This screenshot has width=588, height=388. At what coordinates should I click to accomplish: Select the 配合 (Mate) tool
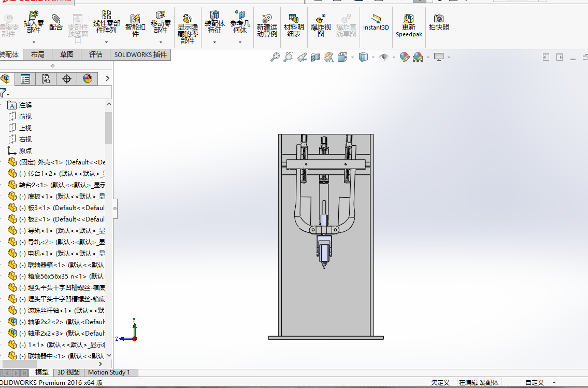(55, 22)
